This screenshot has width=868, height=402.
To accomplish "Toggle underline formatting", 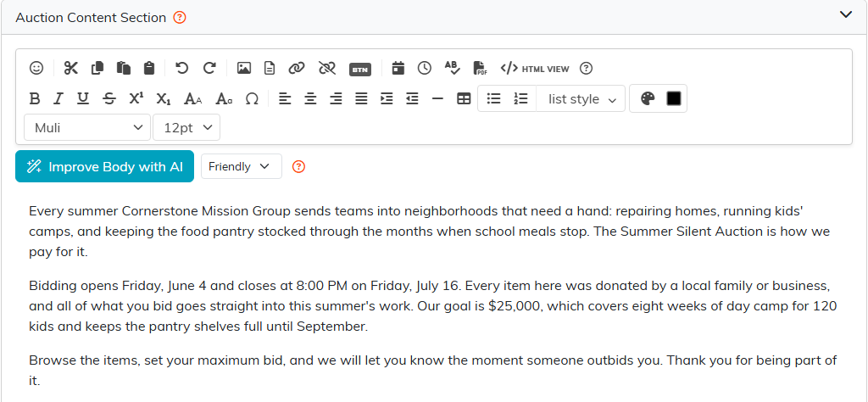I will [x=82, y=99].
